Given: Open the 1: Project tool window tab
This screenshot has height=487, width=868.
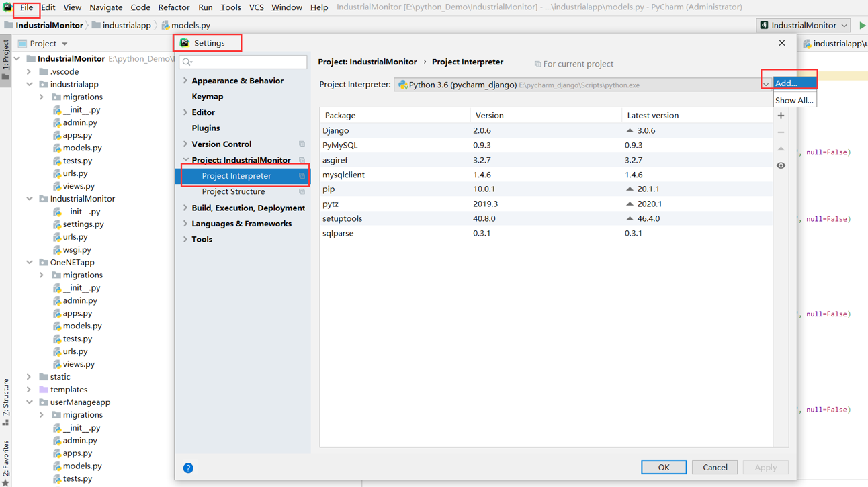Looking at the screenshot, I should click(x=5, y=59).
